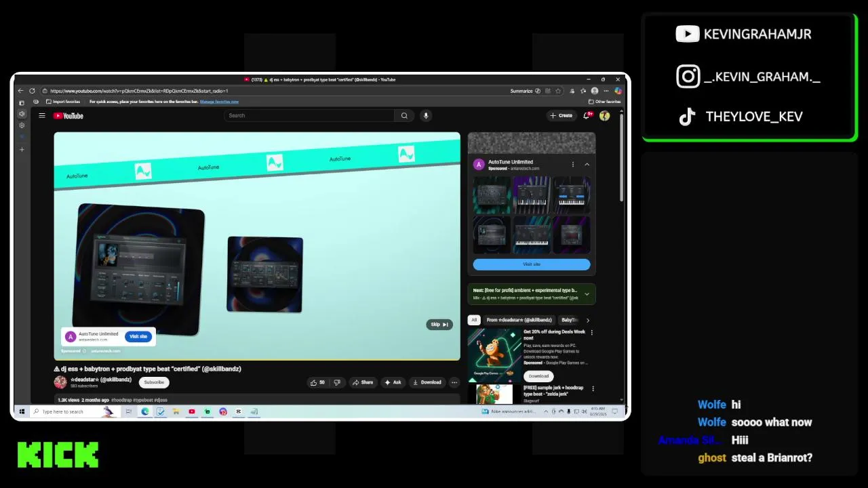
Task: Open the action center notification icon
Action: tap(615, 411)
